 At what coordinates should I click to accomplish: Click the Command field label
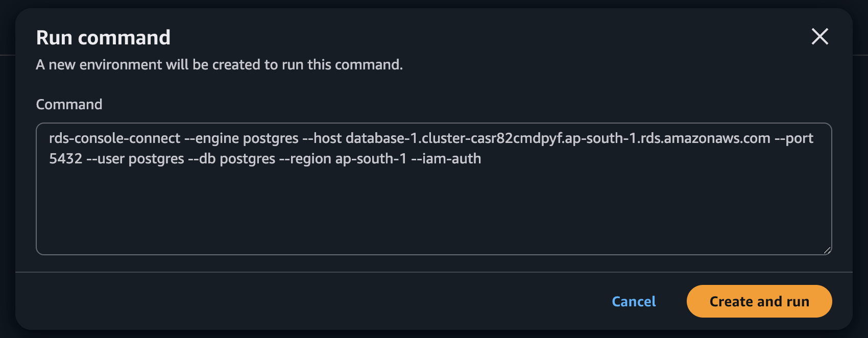(x=68, y=104)
